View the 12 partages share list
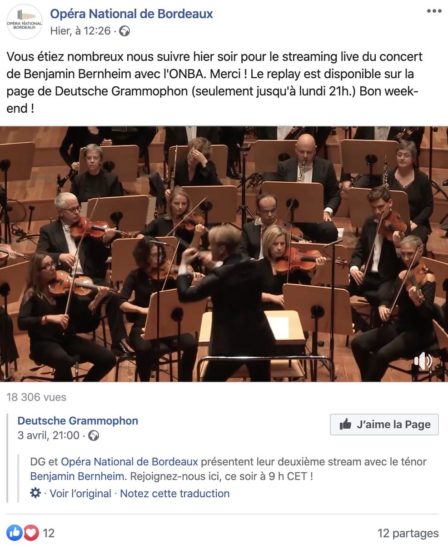Viewport: 448px width, 550px height. pos(408,533)
